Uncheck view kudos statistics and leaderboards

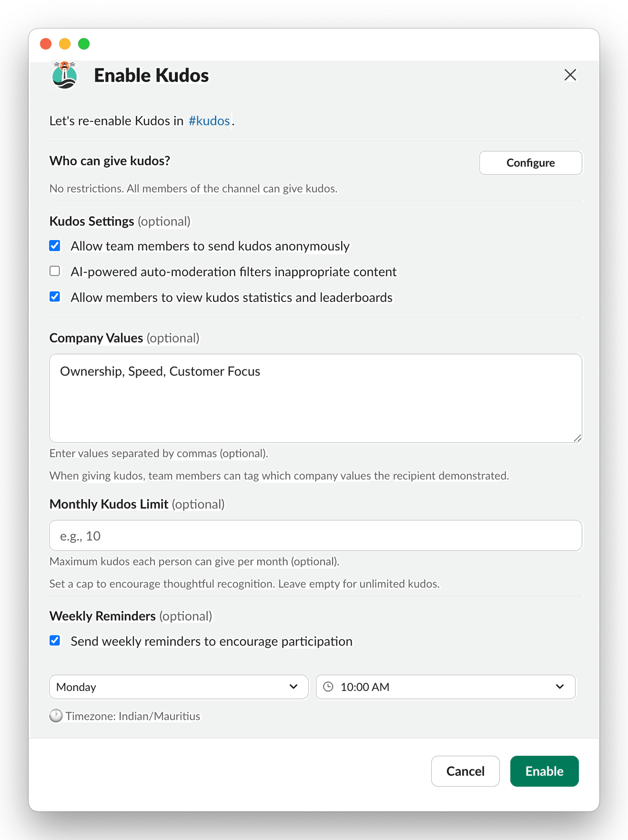pyautogui.click(x=55, y=297)
